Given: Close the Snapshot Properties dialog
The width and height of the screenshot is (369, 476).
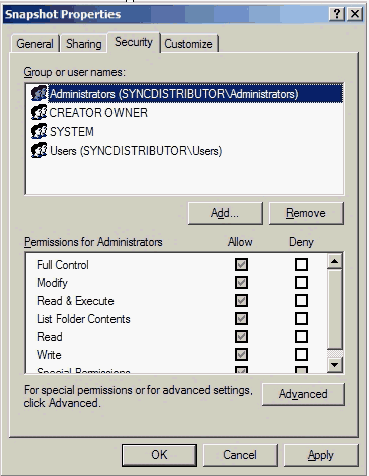Looking at the screenshot, I should 355,14.
